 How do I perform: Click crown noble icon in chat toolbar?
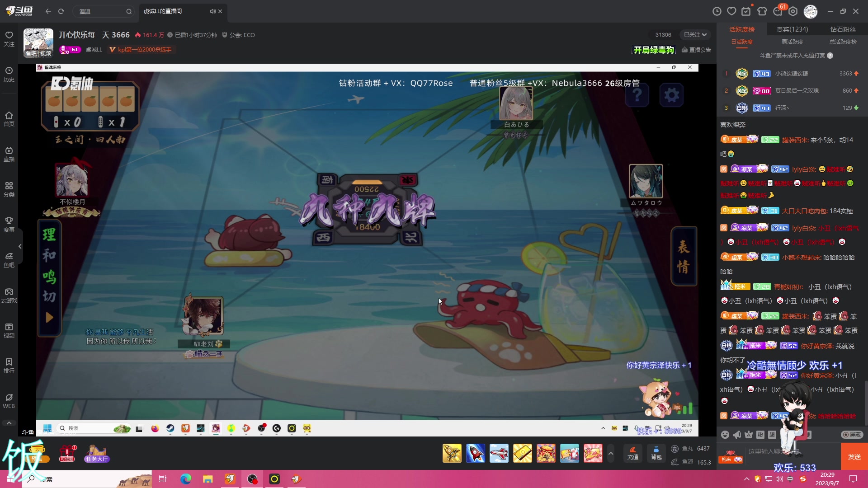[749, 435]
